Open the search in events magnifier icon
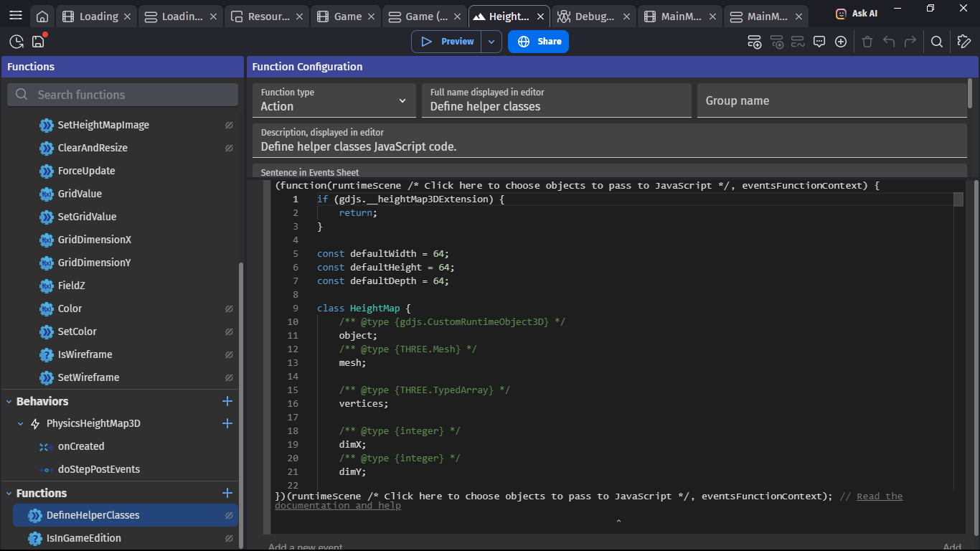Screen dimensions: 980x551 tap(936, 42)
